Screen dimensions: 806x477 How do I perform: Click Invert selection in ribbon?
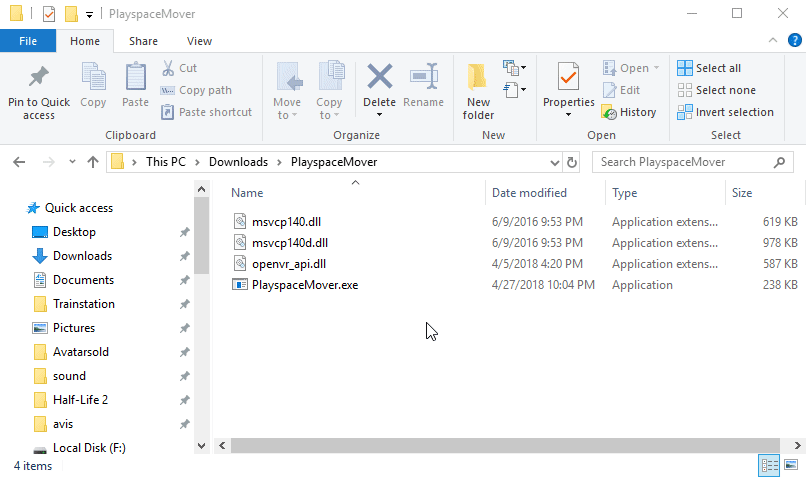pyautogui.click(x=725, y=112)
